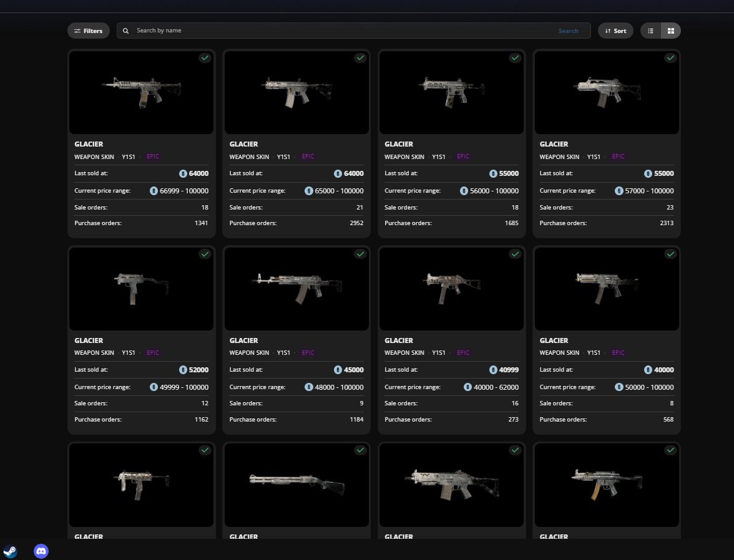The width and height of the screenshot is (734, 560).
Task: Select last sold price 40999
Action: (509, 370)
